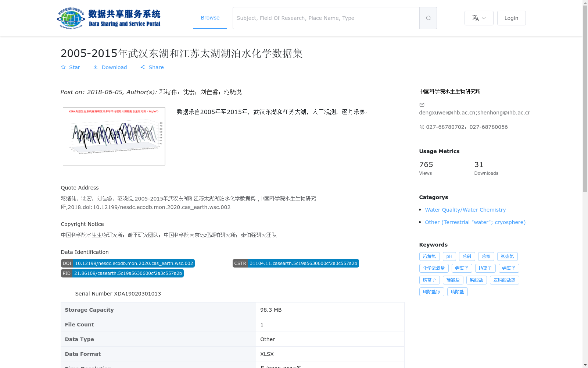Click the post date and authors line
Image resolution: width=588 pixels, height=368 pixels.
[151, 92]
